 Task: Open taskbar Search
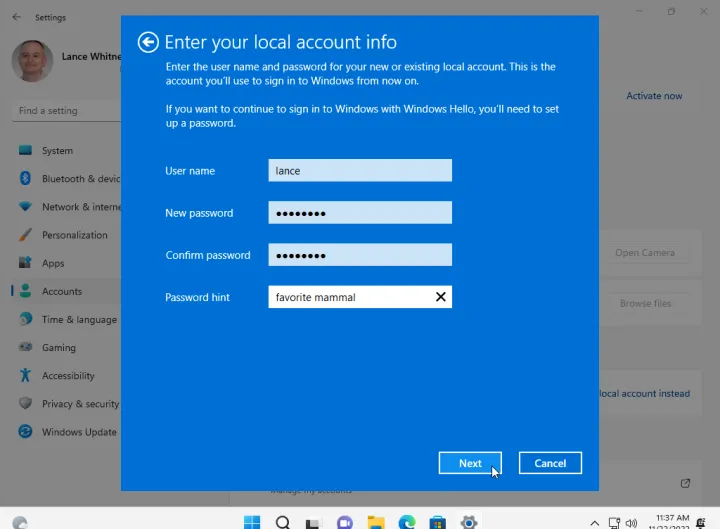283,521
